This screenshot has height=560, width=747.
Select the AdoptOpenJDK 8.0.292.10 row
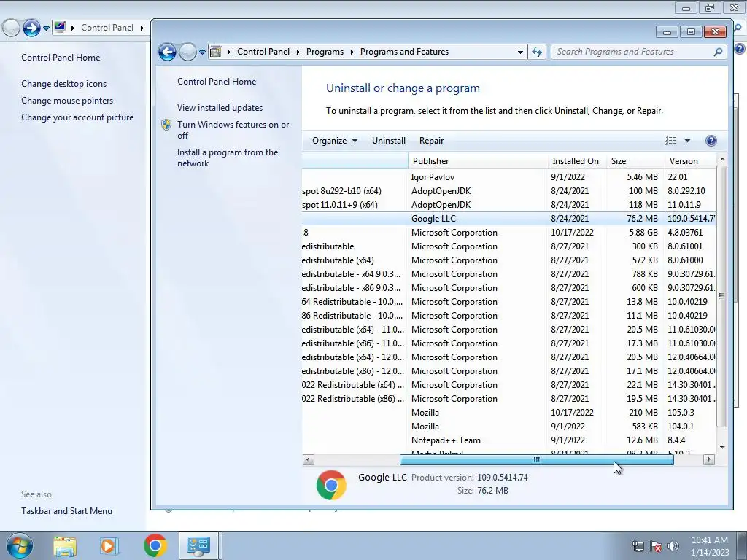coord(508,191)
